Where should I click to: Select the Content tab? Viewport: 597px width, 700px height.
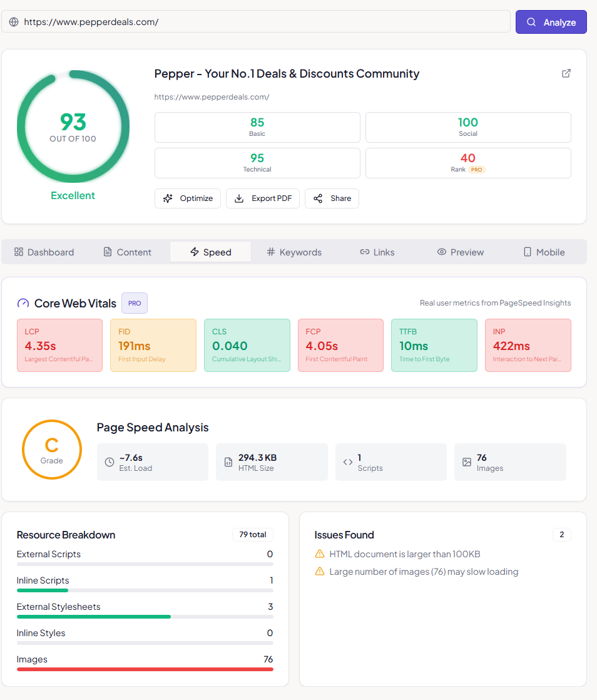pyautogui.click(x=128, y=252)
